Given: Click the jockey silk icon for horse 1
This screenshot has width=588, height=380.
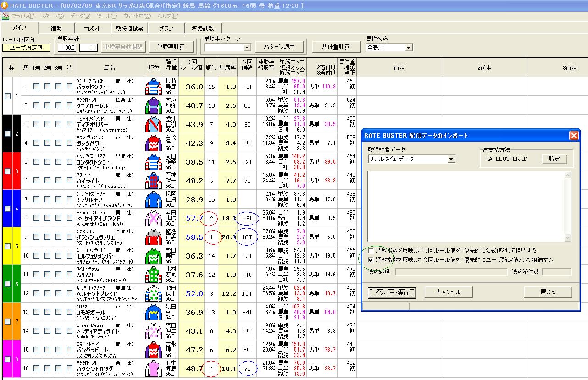Looking at the screenshot, I should [153, 87].
